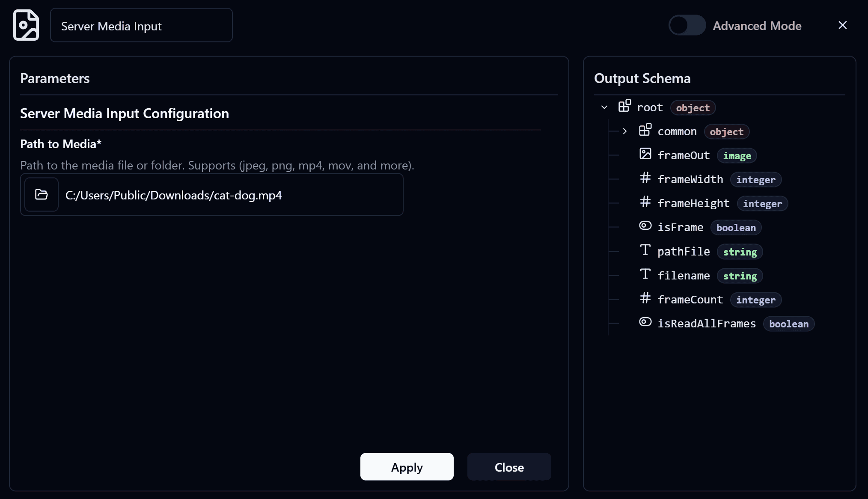
Task: Click the Close button
Action: tap(509, 467)
